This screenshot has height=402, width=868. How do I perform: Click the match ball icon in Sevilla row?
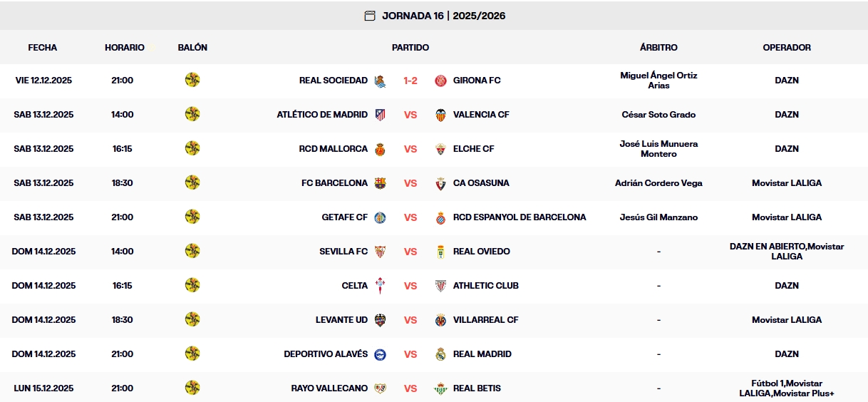[x=192, y=251]
